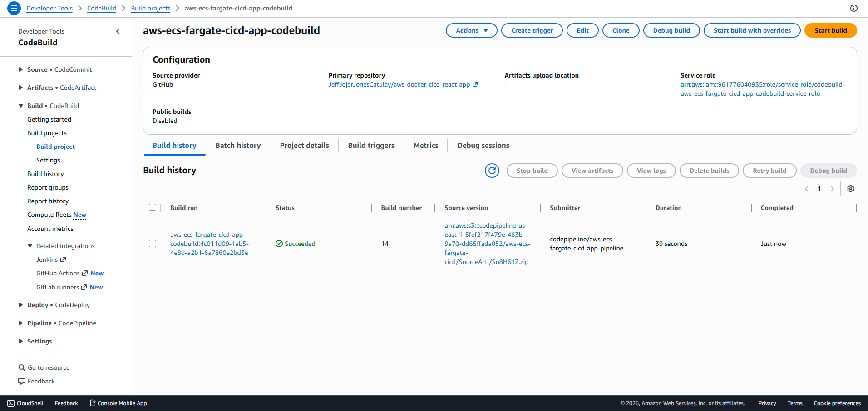Open the Debug sessions tab
Viewport: 868px width, 411px height.
click(483, 146)
